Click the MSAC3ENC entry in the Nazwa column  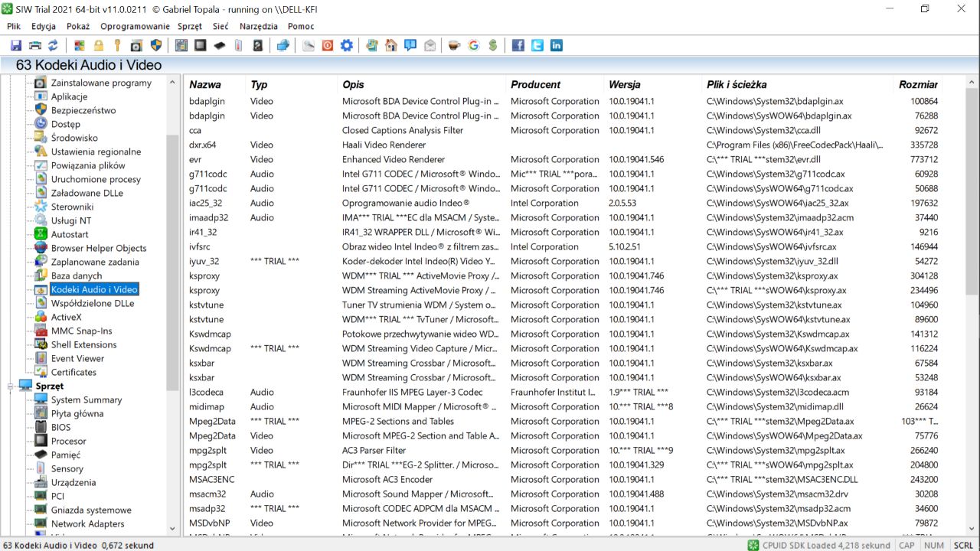[212, 479]
